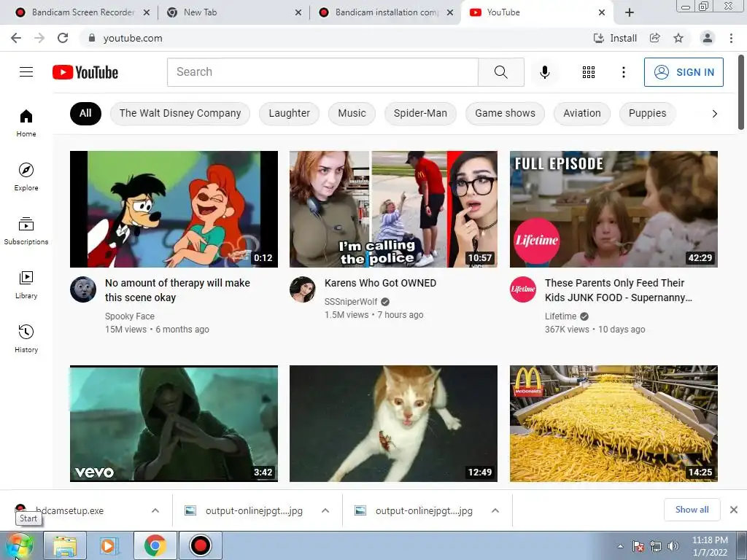Screen dimensions: 747x560
Task: Open Explore in the sidebar
Action: pos(26,176)
